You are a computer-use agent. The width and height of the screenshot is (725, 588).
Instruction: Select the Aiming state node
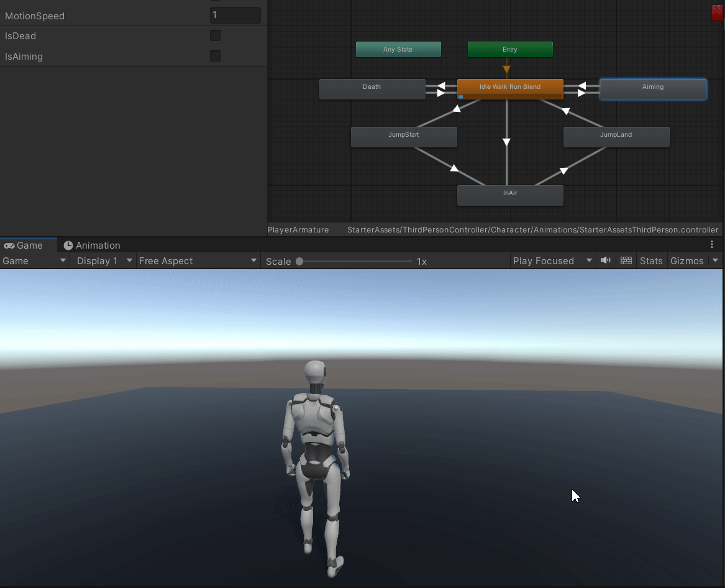click(x=652, y=89)
